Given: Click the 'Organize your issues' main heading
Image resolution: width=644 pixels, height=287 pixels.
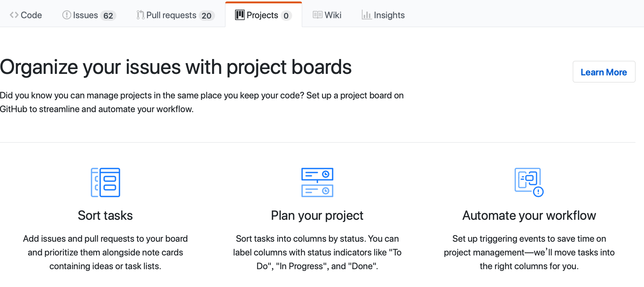Looking at the screenshot, I should 176,67.
